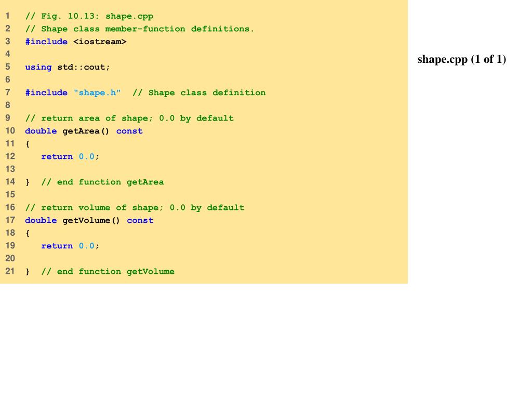The height and width of the screenshot is (399, 532).
Task: Click line number 15
Action: click(x=10, y=194)
